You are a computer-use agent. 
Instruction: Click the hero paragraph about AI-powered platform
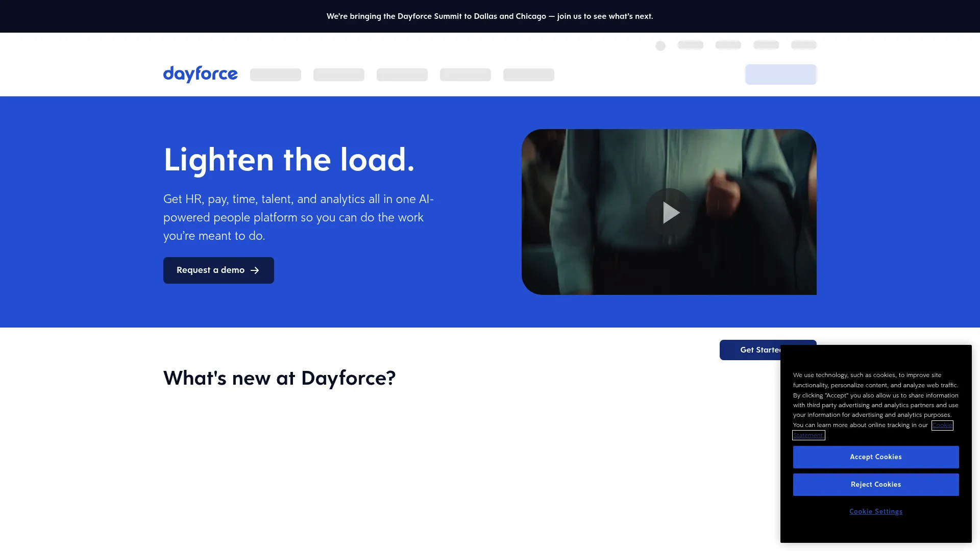click(299, 217)
